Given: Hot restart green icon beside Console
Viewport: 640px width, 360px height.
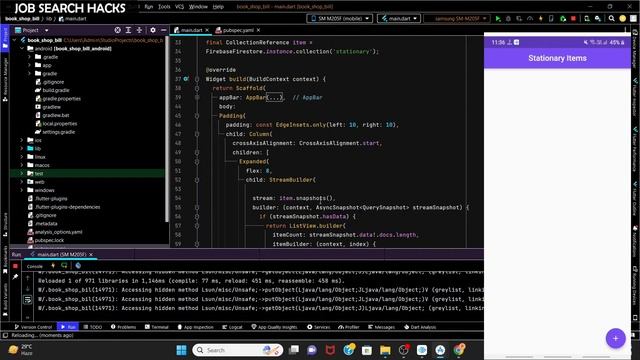Looking at the screenshot, I should tap(64, 266).
